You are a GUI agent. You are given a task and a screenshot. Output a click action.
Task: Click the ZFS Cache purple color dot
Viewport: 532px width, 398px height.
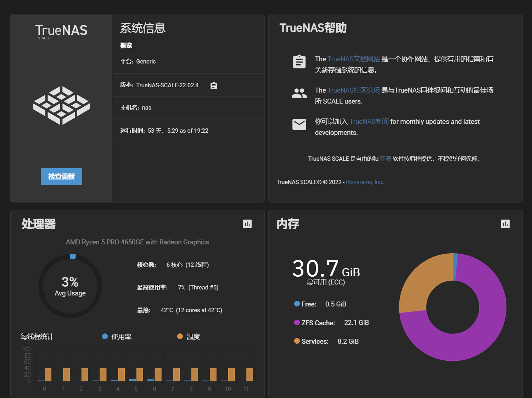coord(296,322)
